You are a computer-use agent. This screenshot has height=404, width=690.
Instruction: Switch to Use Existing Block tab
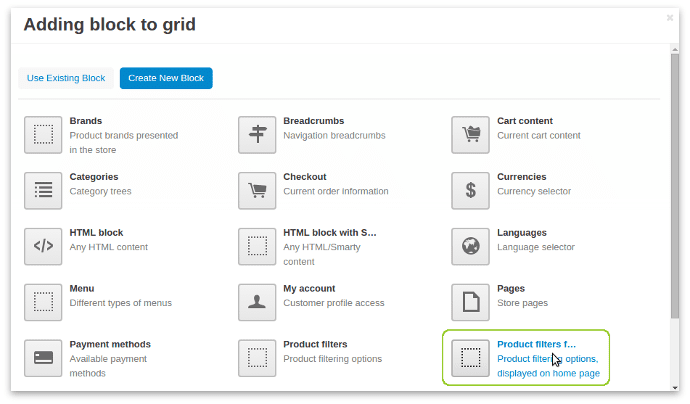pyautogui.click(x=65, y=78)
